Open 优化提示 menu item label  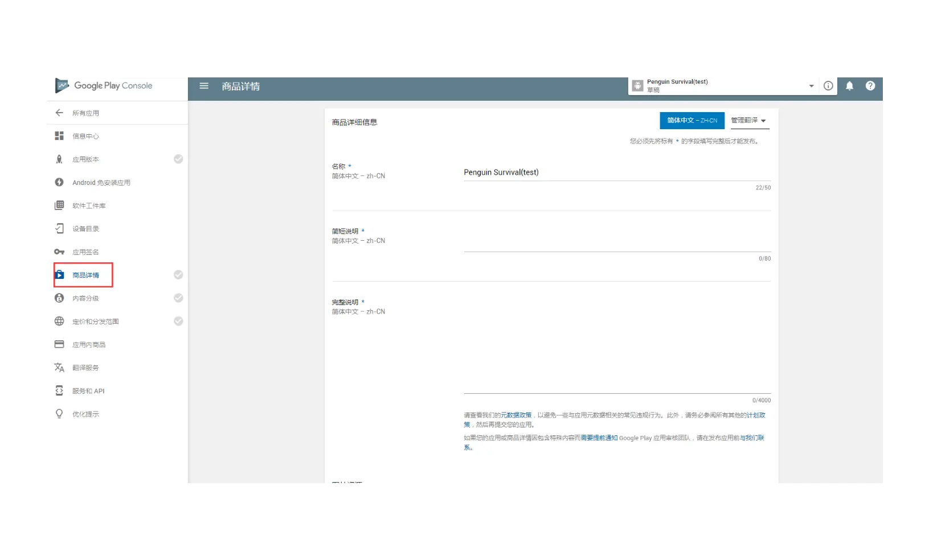click(x=85, y=414)
